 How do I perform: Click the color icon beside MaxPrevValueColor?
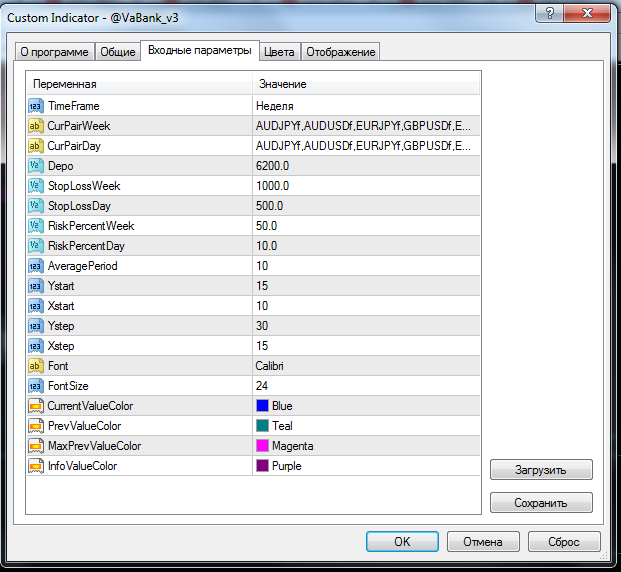tap(36, 446)
